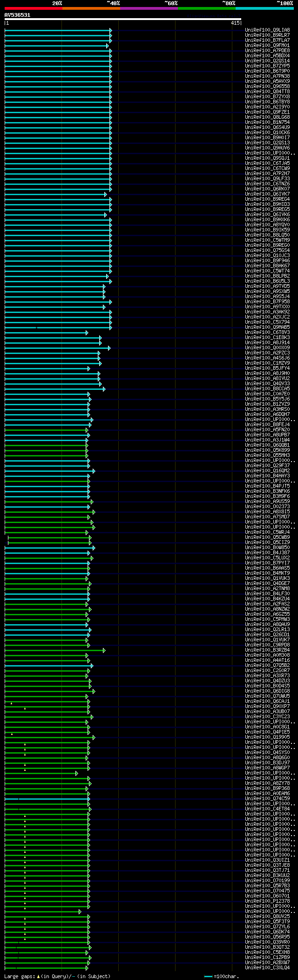Click the orange ~40% identity legend bar
Screen dimensions: 298x980
[91, 8]
